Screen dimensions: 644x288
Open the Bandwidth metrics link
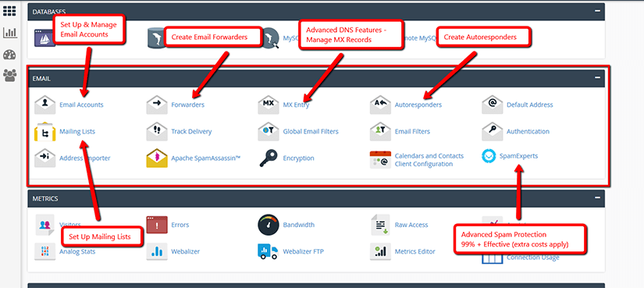299,225
